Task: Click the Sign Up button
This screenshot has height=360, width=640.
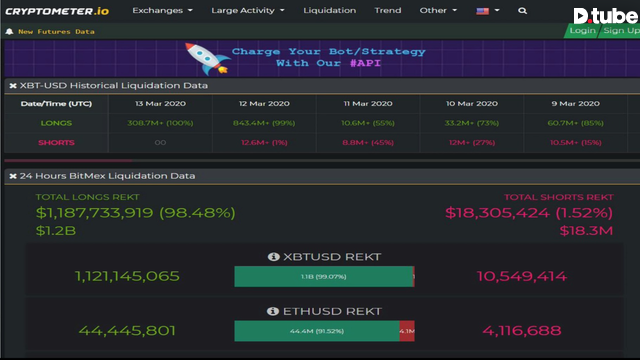Action: [x=620, y=31]
